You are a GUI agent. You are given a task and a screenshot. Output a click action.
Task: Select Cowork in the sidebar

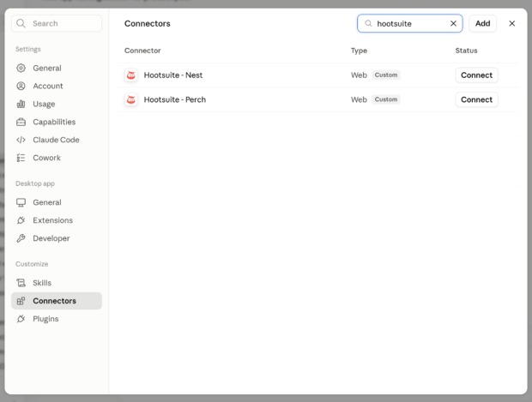[x=57, y=158]
